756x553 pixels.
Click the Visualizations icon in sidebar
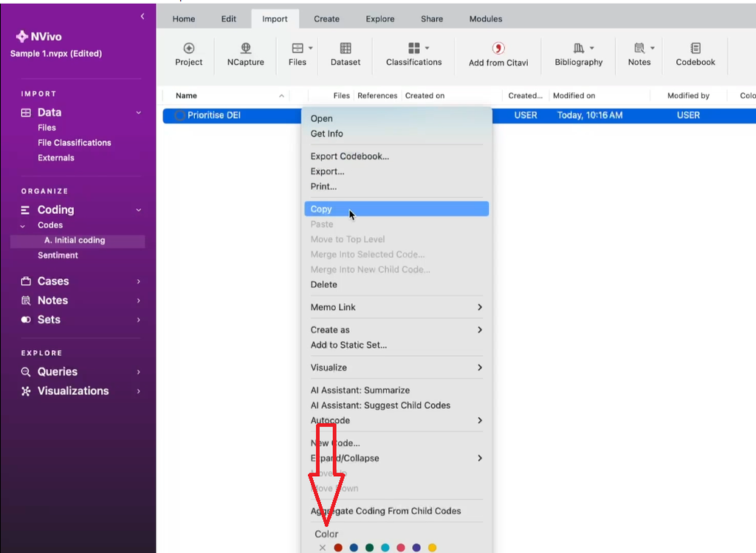(26, 391)
